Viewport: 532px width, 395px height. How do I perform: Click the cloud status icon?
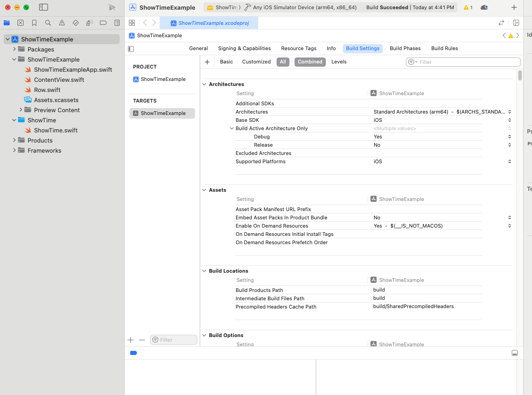pos(484,7)
